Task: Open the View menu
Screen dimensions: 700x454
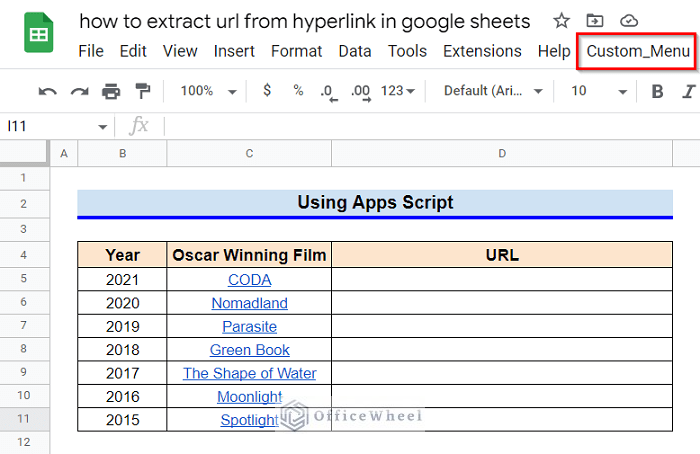Action: tap(180, 51)
